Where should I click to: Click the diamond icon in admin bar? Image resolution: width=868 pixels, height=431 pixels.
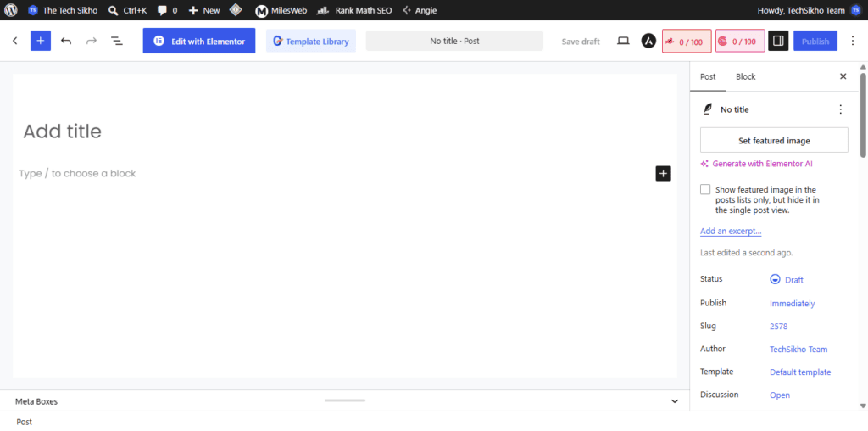point(236,10)
